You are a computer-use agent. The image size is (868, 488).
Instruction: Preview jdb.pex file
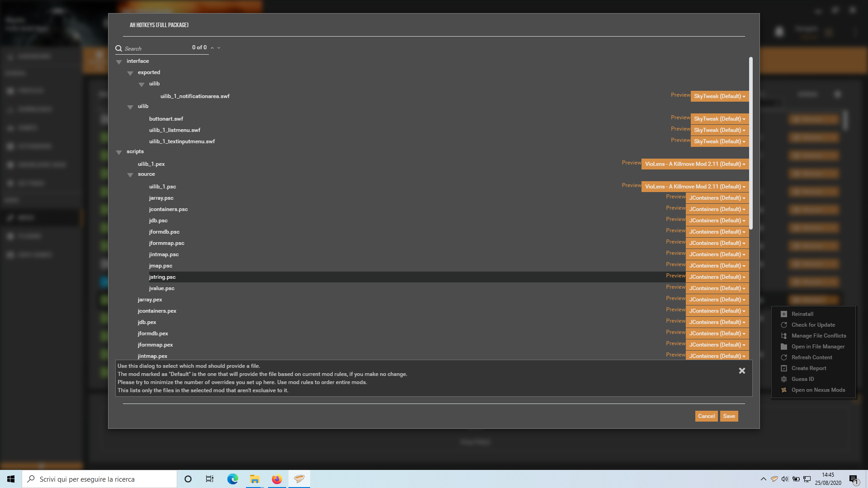point(675,321)
